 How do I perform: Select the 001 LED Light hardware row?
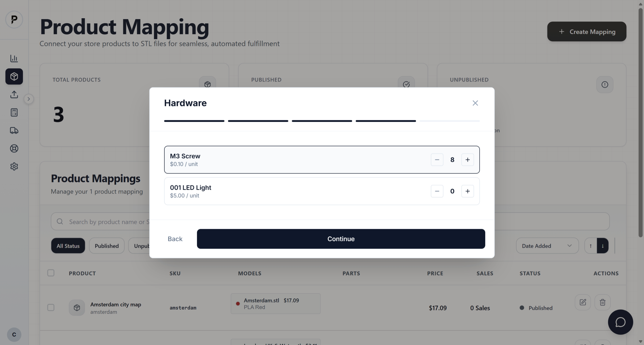[322, 191]
